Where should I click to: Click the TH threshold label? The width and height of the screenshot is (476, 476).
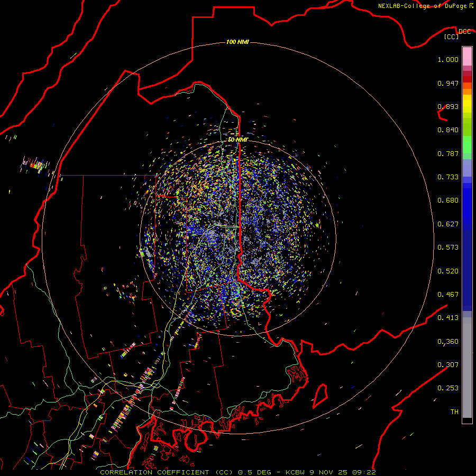point(454,412)
